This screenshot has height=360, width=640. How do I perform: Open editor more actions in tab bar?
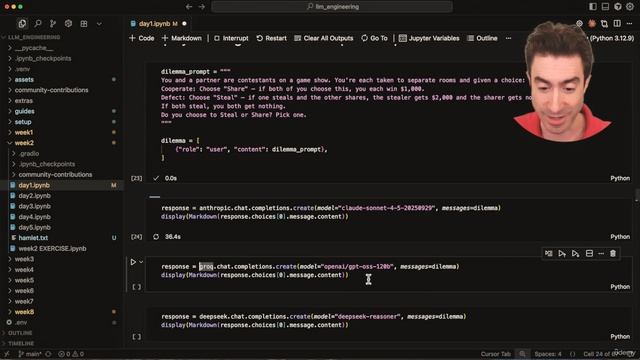[x=629, y=24]
